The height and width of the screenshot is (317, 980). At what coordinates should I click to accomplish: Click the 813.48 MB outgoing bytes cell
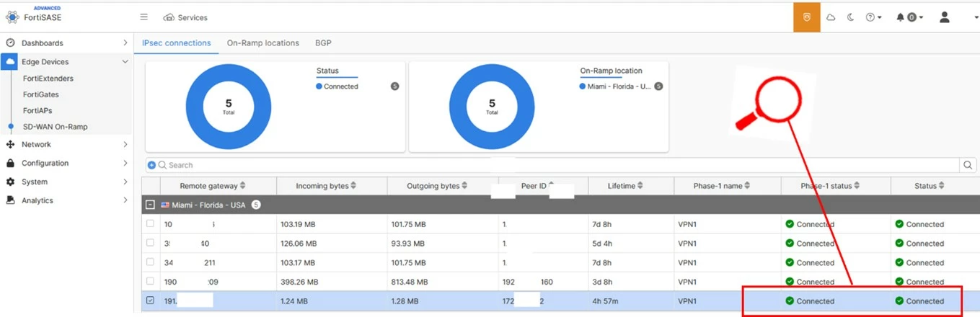click(x=410, y=282)
